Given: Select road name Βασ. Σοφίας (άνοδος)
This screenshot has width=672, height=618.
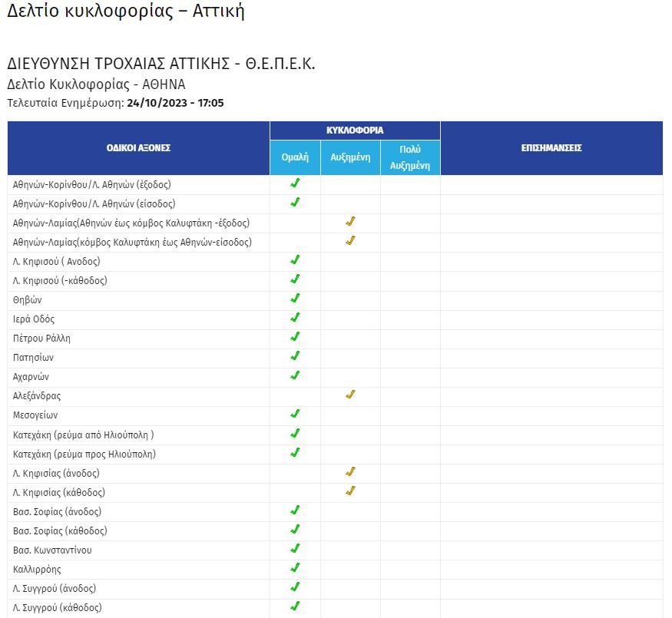Looking at the screenshot, I should pos(57,512).
